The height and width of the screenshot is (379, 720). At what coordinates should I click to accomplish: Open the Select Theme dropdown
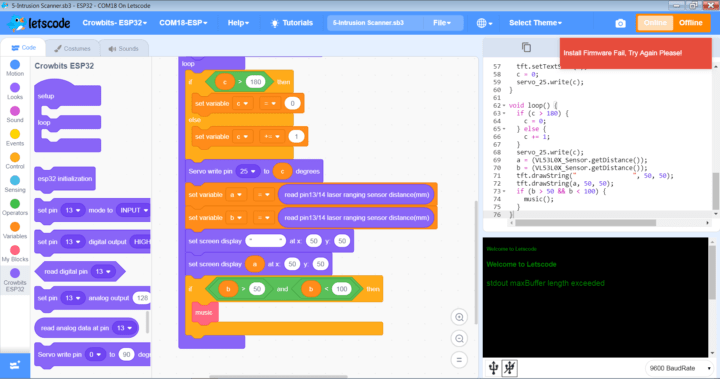535,23
